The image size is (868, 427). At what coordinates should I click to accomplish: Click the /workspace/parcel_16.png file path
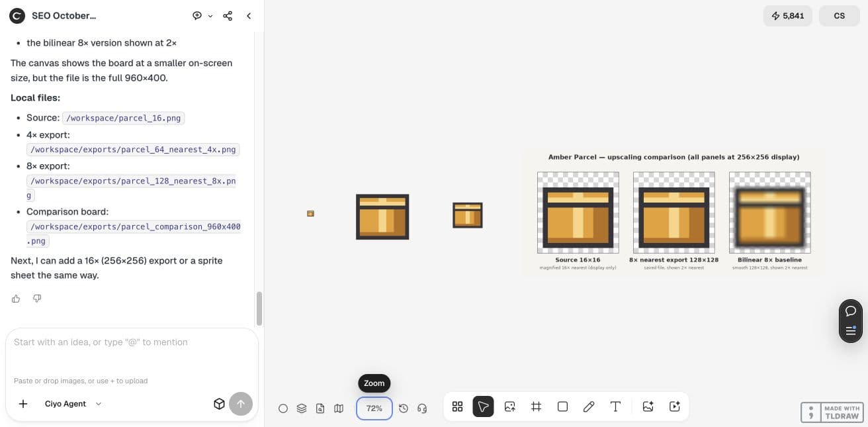pos(124,118)
